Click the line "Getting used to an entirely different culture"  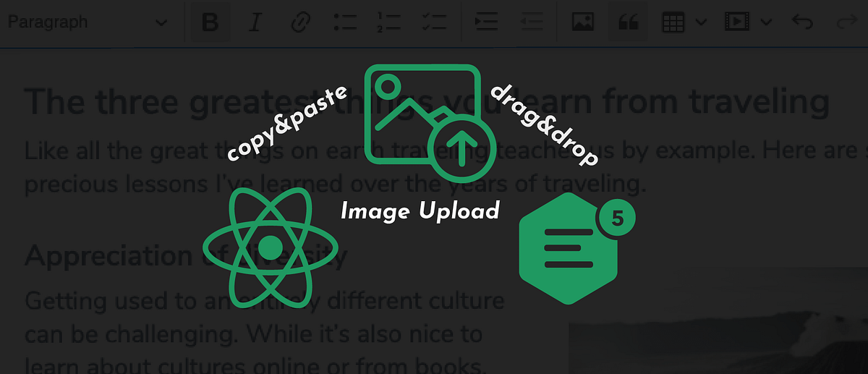(x=264, y=301)
